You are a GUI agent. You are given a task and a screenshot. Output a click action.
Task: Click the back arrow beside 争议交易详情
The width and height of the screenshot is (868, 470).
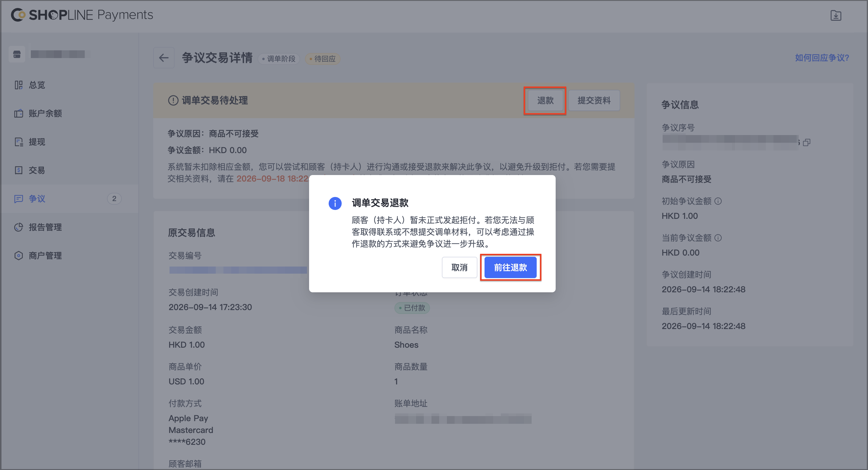(x=164, y=58)
